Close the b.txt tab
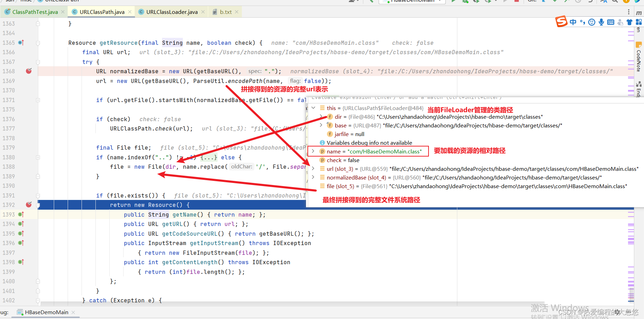 click(x=237, y=12)
